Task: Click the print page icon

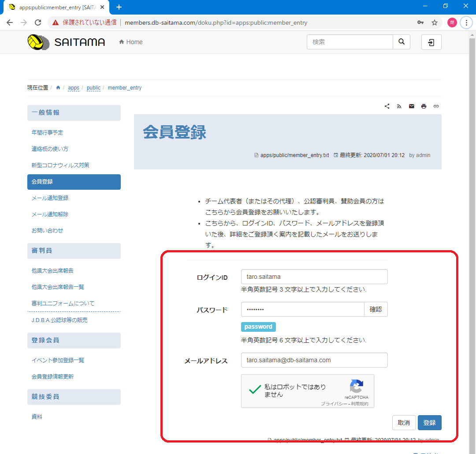Action: tap(424, 106)
